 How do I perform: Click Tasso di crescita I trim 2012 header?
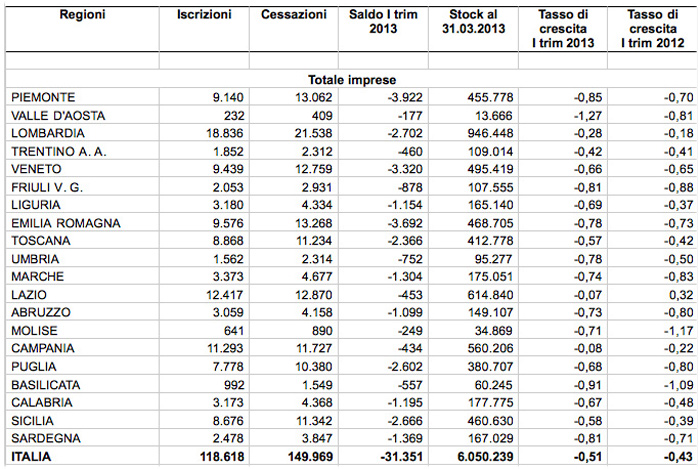651,28
